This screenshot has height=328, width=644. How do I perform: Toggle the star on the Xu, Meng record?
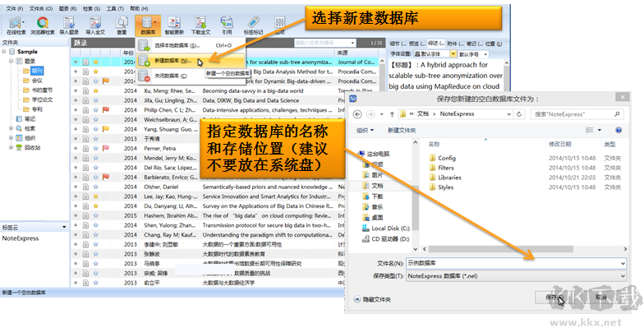(x=95, y=90)
